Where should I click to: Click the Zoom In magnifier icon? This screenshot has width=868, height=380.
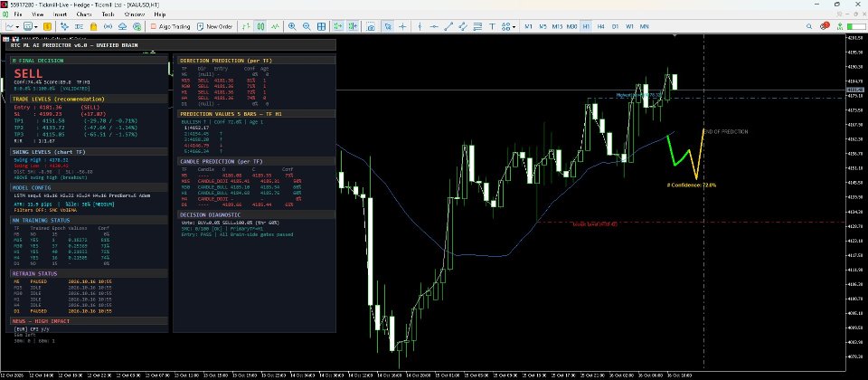[292, 26]
